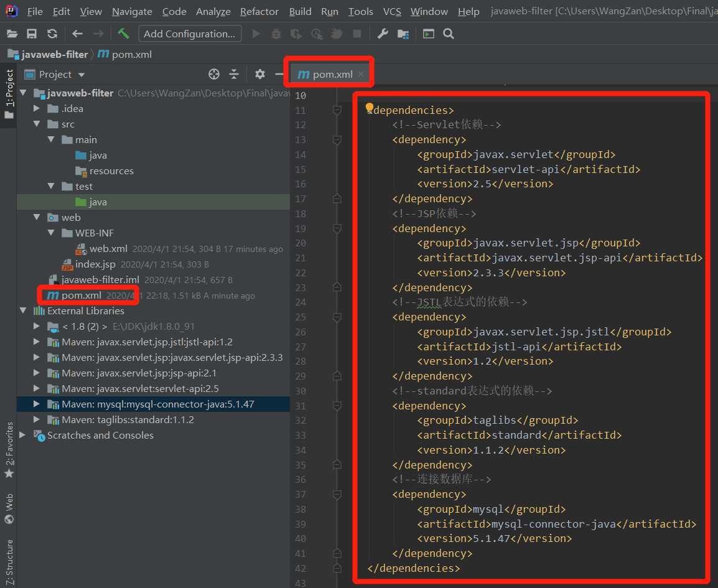The image size is (718, 588).
Task: Toggle the 2: Favorites tool window
Action: coord(9,450)
